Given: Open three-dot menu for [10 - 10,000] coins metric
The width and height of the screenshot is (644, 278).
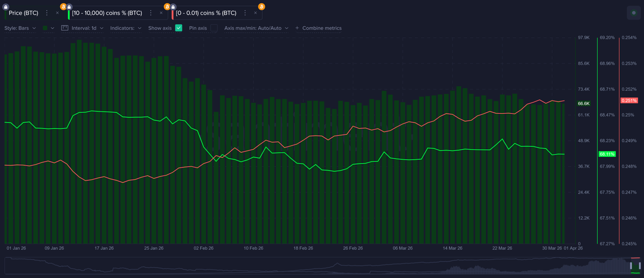Looking at the screenshot, I should pyautogui.click(x=151, y=12).
